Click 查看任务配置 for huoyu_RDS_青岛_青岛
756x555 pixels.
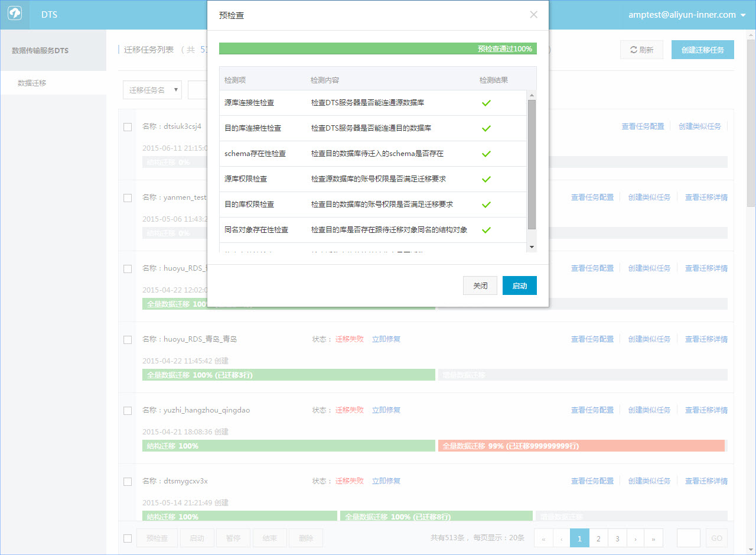[592, 339]
